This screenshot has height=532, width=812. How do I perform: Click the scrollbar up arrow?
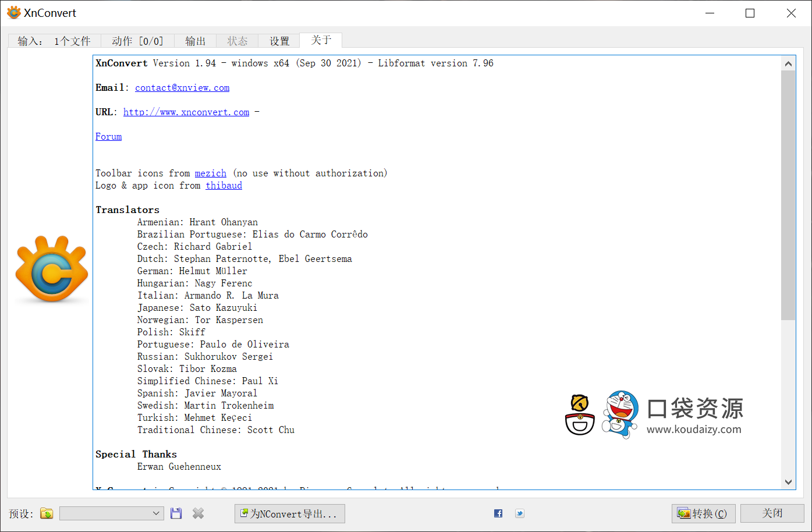click(x=788, y=64)
